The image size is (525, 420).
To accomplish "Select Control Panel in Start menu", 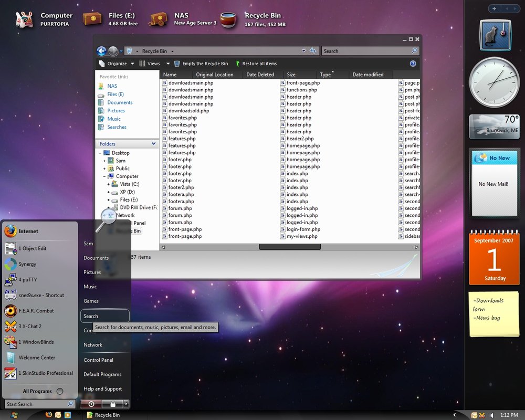I will (98, 360).
